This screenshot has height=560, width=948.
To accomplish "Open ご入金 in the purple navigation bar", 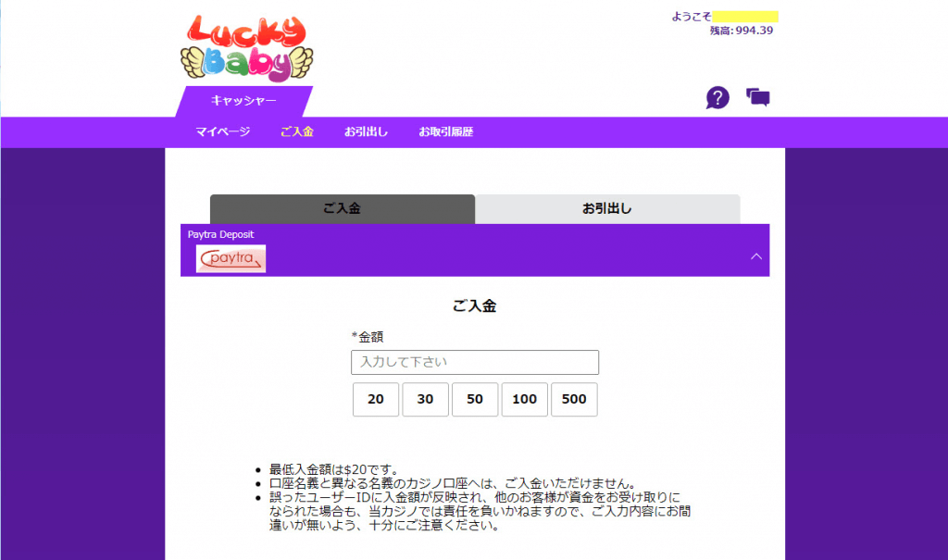I will point(297,131).
